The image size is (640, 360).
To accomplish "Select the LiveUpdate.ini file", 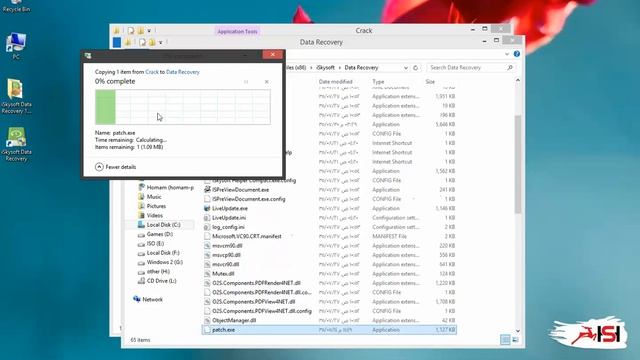I will tap(229, 218).
